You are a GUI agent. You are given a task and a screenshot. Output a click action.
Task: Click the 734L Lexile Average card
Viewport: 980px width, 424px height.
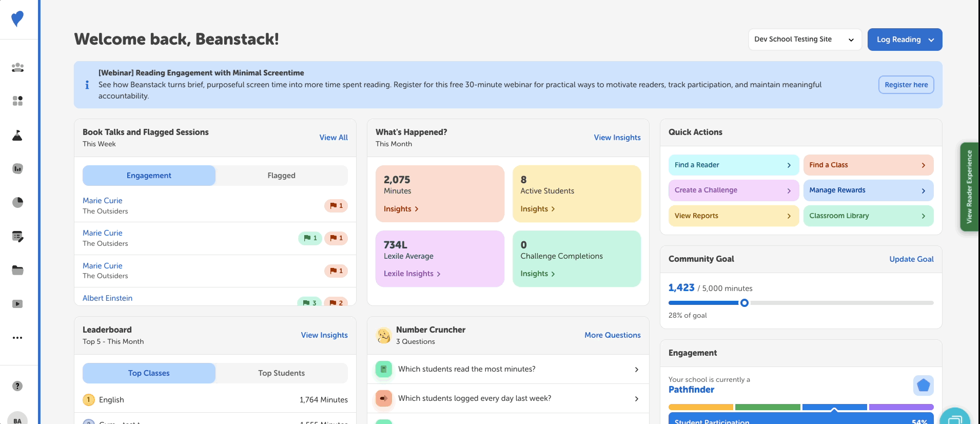tap(440, 259)
